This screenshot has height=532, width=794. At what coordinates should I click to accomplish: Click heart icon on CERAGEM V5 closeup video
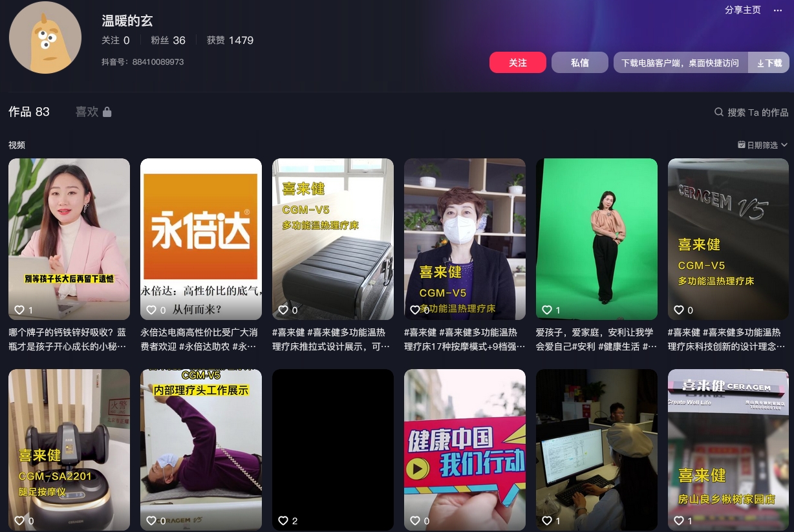(679, 310)
